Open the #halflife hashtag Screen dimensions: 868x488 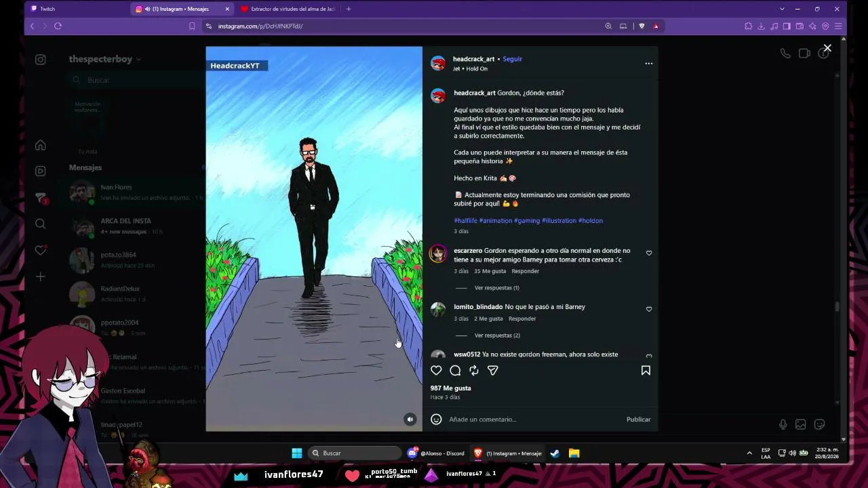[466, 221]
